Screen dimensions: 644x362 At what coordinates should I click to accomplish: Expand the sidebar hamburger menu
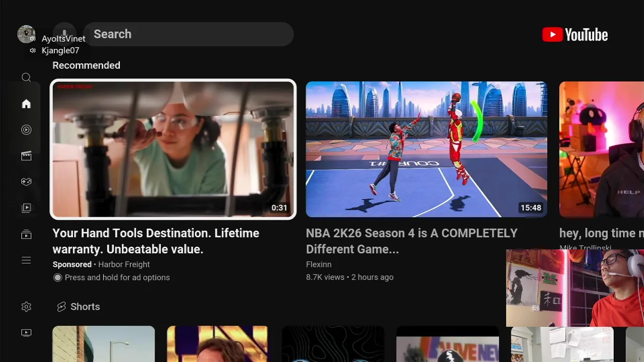pos(26,260)
